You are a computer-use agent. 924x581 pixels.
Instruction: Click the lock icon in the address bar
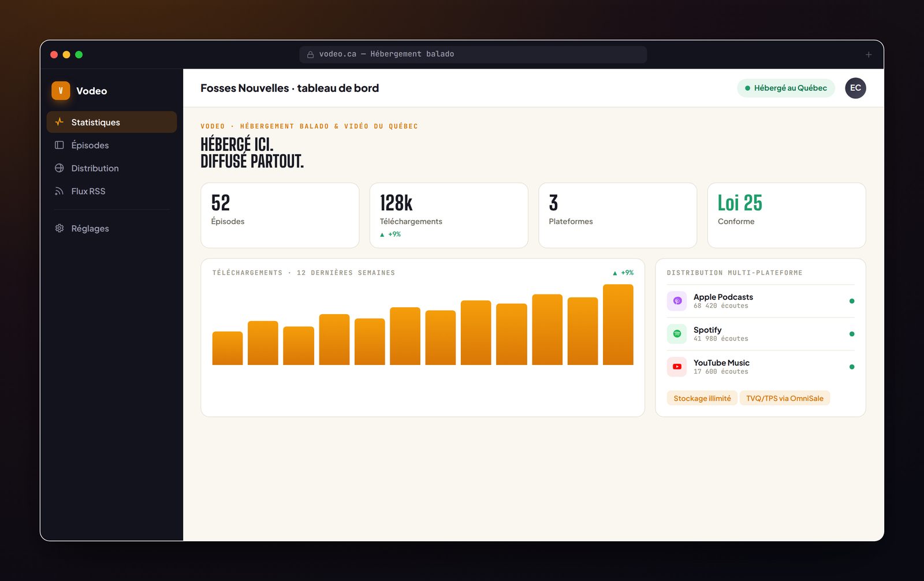[310, 54]
